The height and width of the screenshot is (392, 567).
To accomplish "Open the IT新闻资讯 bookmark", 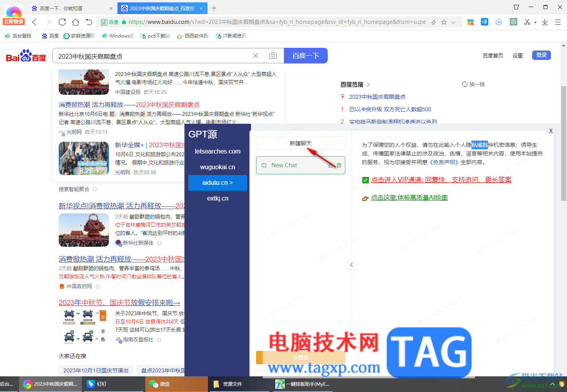I will tap(232, 36).
